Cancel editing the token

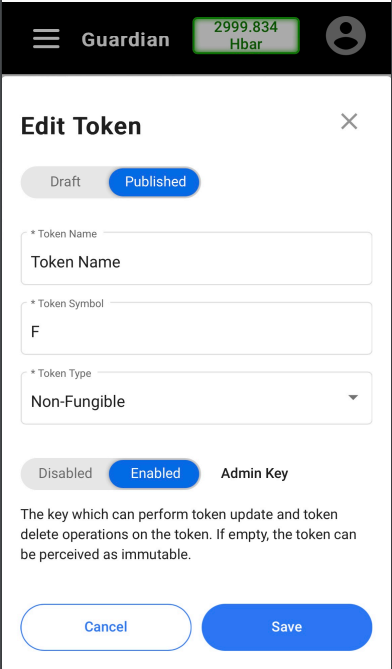(106, 627)
